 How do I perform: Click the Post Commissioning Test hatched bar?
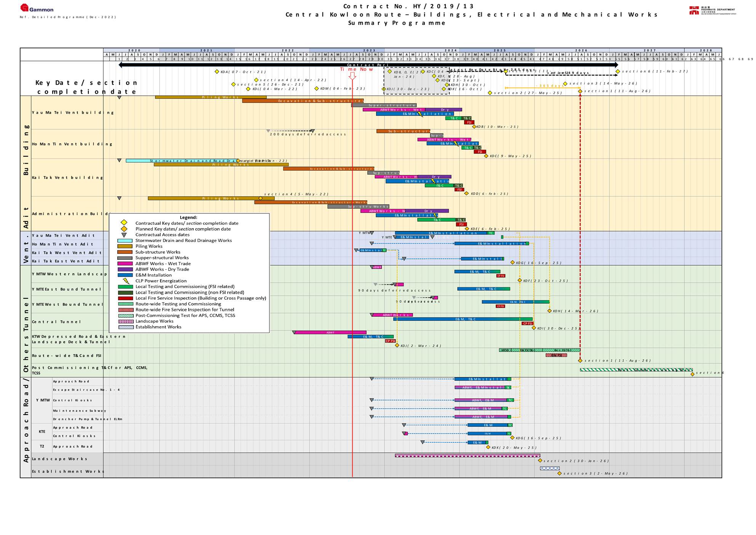click(636, 370)
